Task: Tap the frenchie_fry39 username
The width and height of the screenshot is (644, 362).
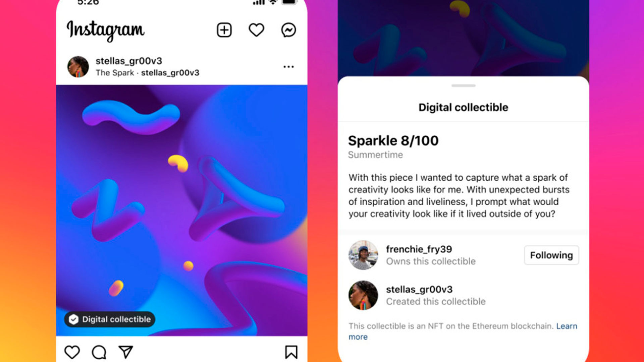Action: click(419, 249)
